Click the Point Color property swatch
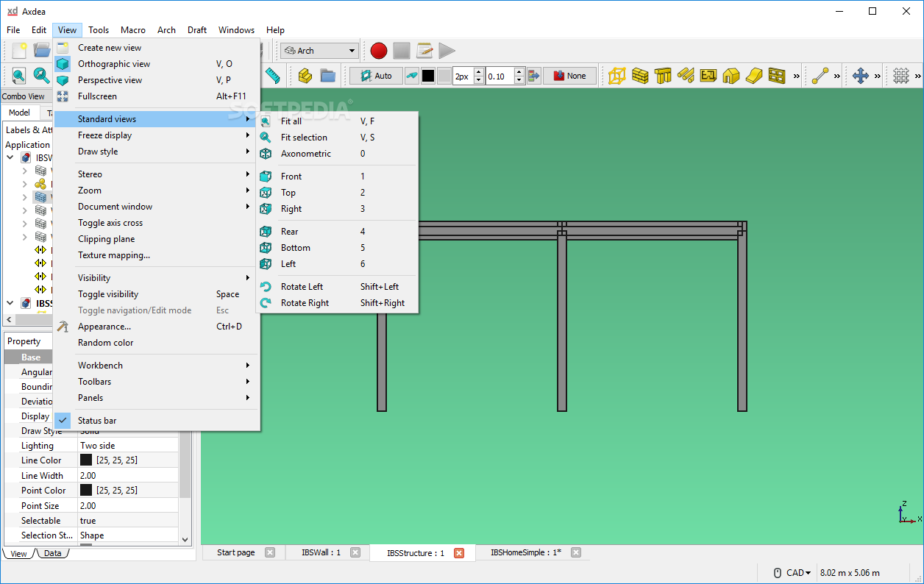This screenshot has height=584, width=924. tap(86, 490)
